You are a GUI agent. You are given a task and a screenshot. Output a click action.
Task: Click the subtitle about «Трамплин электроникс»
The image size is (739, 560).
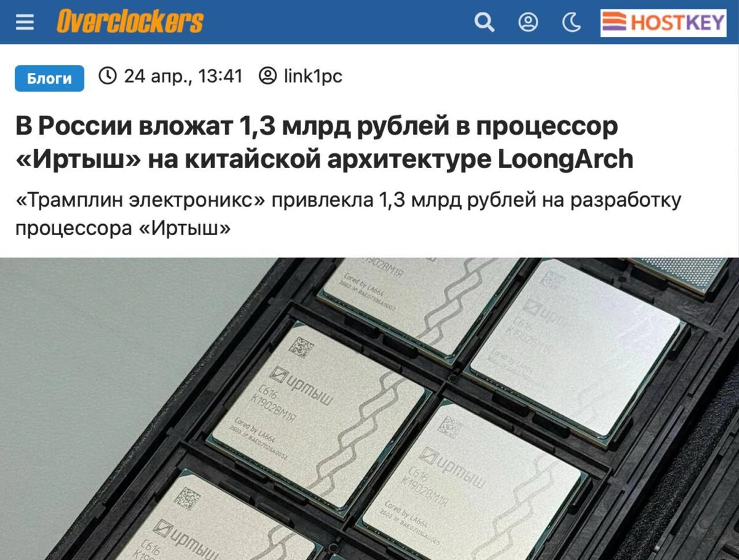point(348,214)
